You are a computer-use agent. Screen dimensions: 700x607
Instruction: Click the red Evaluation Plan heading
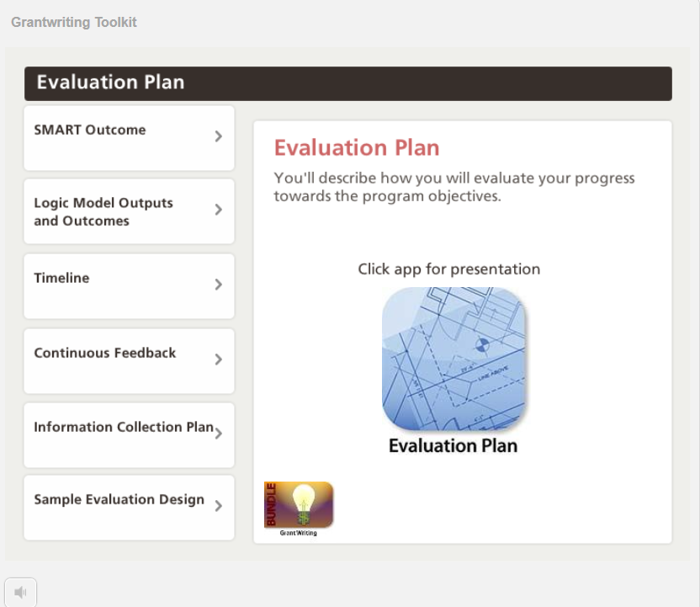(x=357, y=148)
